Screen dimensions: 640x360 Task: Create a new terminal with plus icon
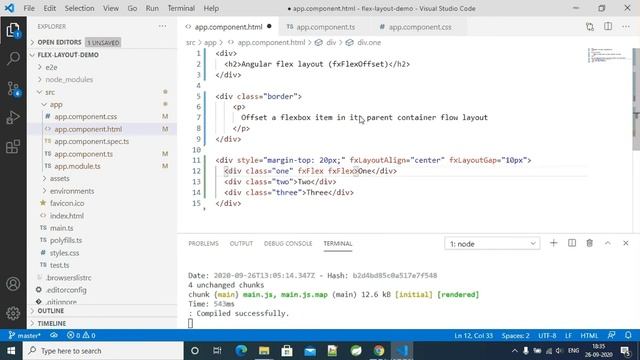coord(553,243)
